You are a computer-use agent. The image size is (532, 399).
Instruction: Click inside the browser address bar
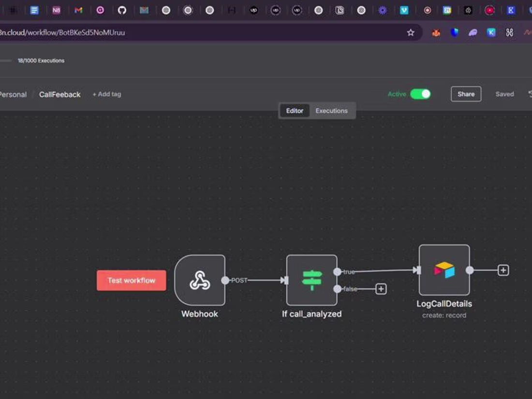click(x=193, y=32)
